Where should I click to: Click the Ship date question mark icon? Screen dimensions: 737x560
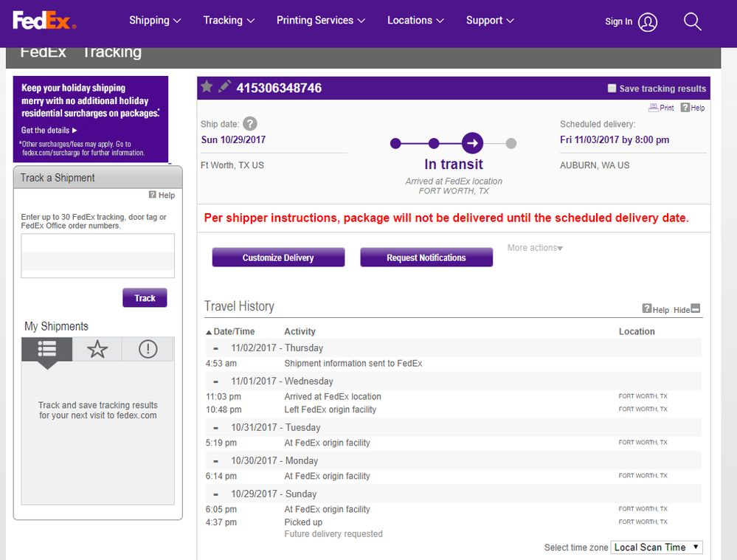(250, 124)
